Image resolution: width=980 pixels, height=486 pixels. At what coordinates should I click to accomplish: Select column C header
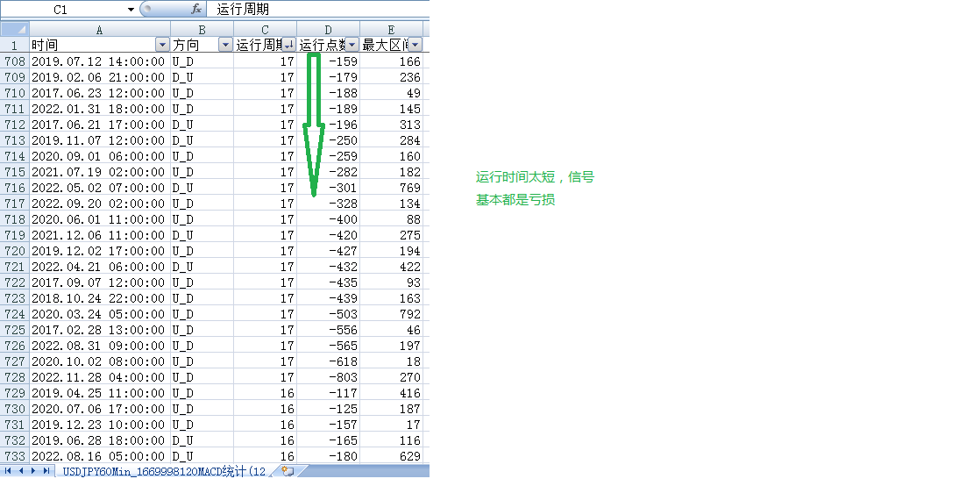[x=265, y=30]
